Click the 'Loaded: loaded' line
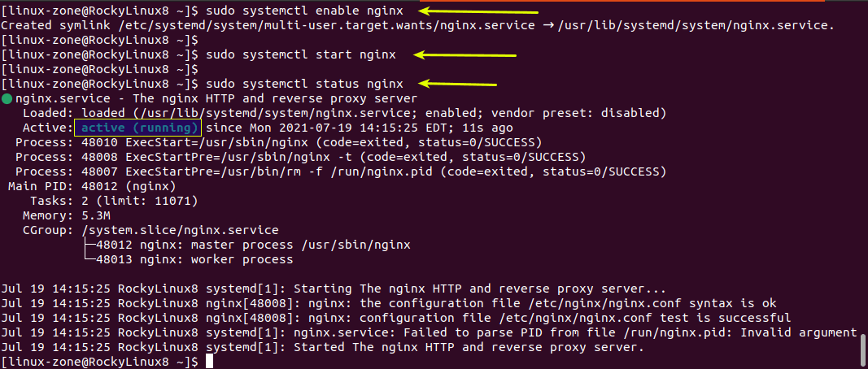Screen dimensions: 868x369 [344, 114]
